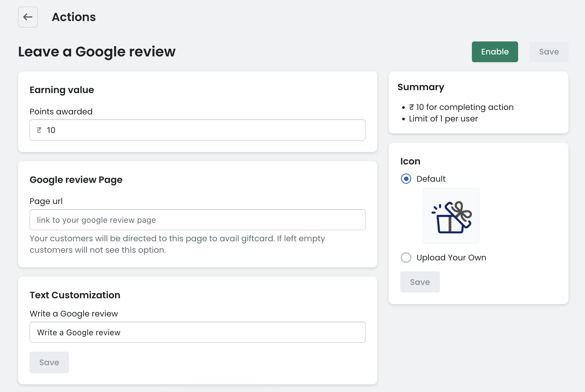Focus the Points awarded input field
This screenshot has width=585, height=392.
pos(204,130)
